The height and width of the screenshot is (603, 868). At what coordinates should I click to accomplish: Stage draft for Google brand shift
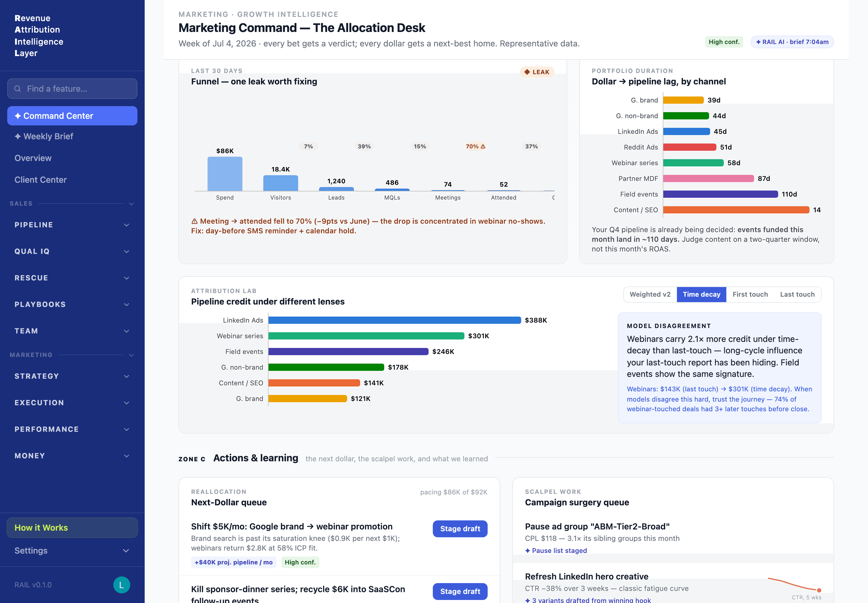pyautogui.click(x=460, y=529)
